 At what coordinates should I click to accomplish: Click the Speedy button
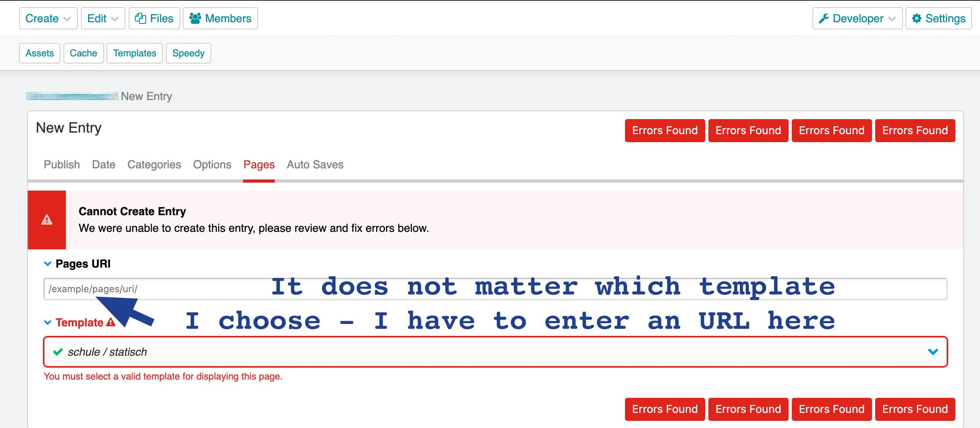click(188, 53)
